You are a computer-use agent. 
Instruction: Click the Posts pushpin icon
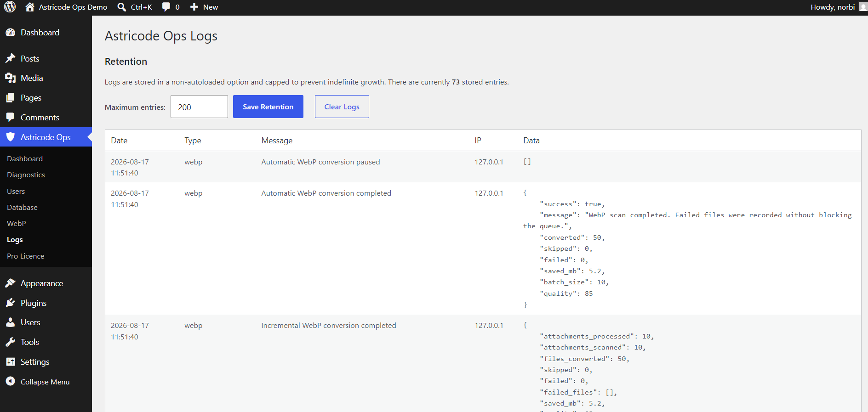10,58
